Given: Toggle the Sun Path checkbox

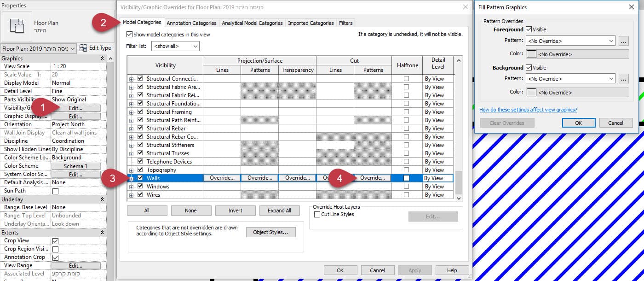Looking at the screenshot, I should click(56, 191).
